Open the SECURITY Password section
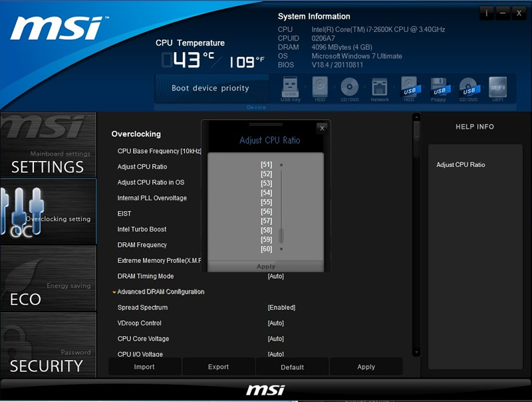532x402 pixels. 48,345
